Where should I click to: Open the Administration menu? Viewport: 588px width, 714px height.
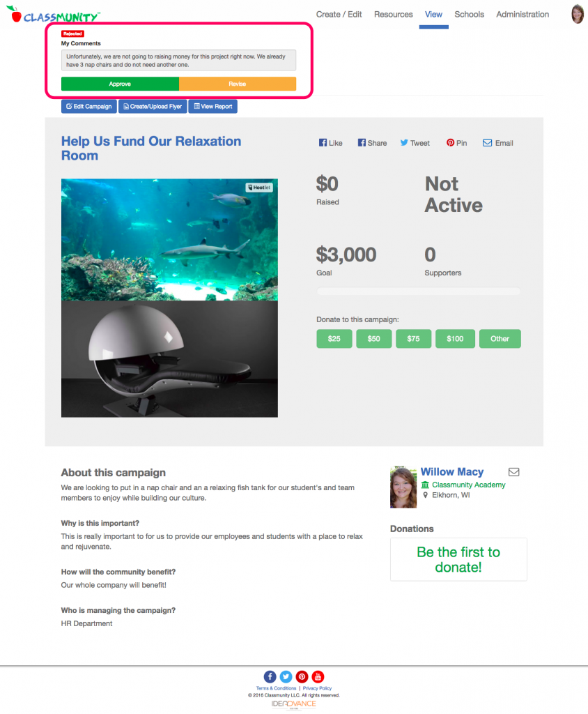pyautogui.click(x=523, y=15)
